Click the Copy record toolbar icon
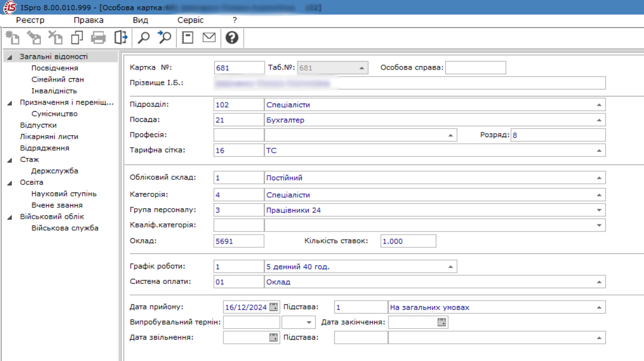Screen dimensions: 644x361 click(77, 38)
